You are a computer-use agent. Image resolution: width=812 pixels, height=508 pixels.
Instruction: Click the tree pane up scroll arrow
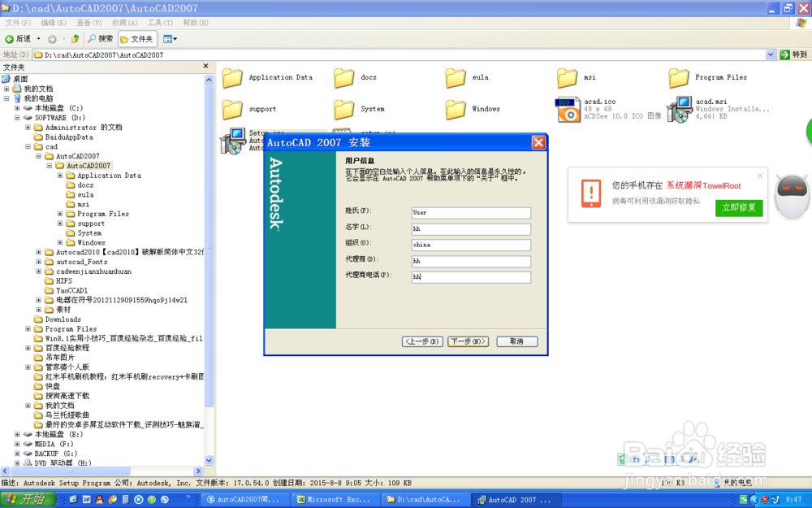pos(209,80)
